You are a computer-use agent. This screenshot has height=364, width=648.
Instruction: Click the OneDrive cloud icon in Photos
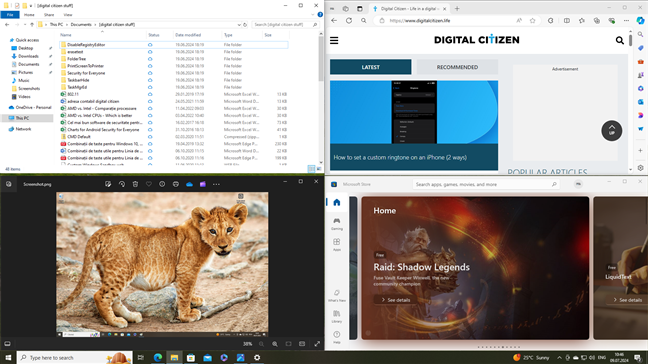[x=189, y=184]
